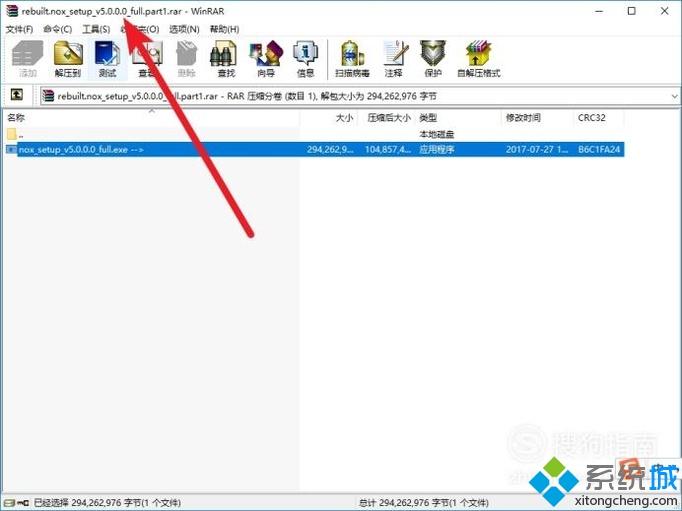Viewport: 682px width, 511px height.
Task: Open the Wizard (向导) icon
Action: pyautogui.click(x=266, y=59)
